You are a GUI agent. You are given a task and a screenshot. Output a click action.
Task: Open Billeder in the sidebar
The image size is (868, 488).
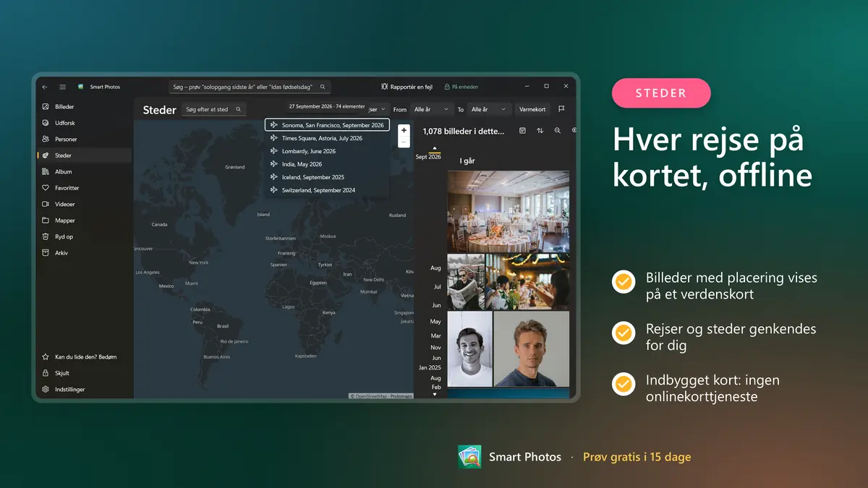pyautogui.click(x=85, y=106)
